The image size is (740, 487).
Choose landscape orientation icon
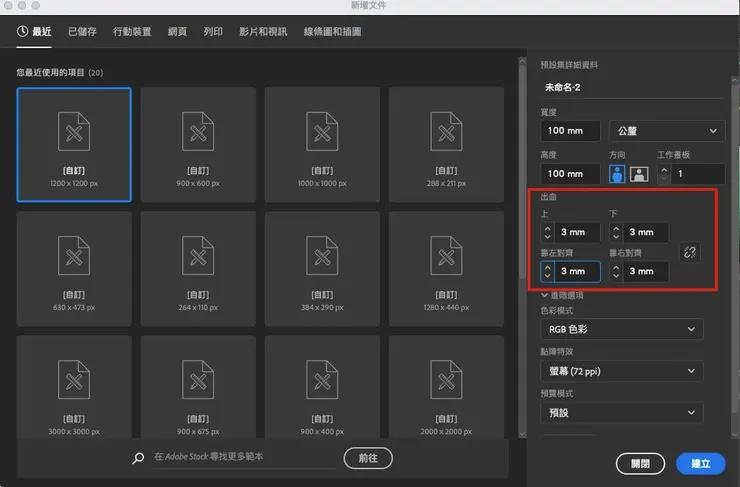(x=639, y=174)
